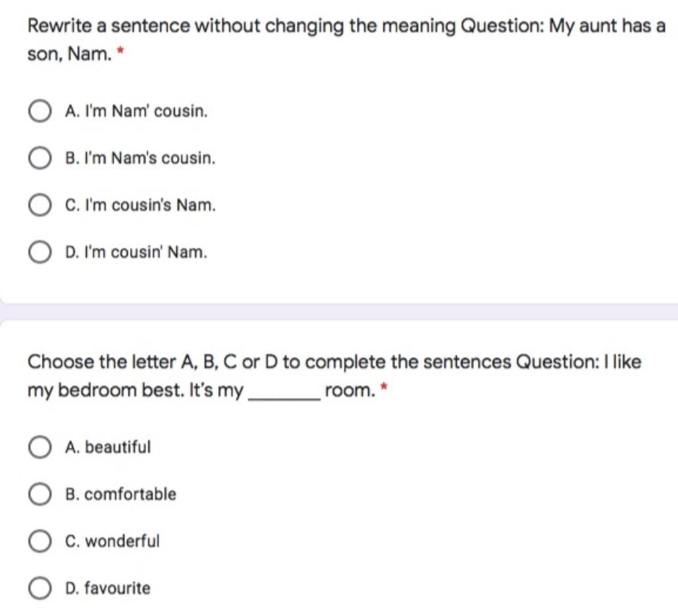Click the option label "favourite"
The width and height of the screenshot is (678, 616).
pyautogui.click(x=117, y=588)
